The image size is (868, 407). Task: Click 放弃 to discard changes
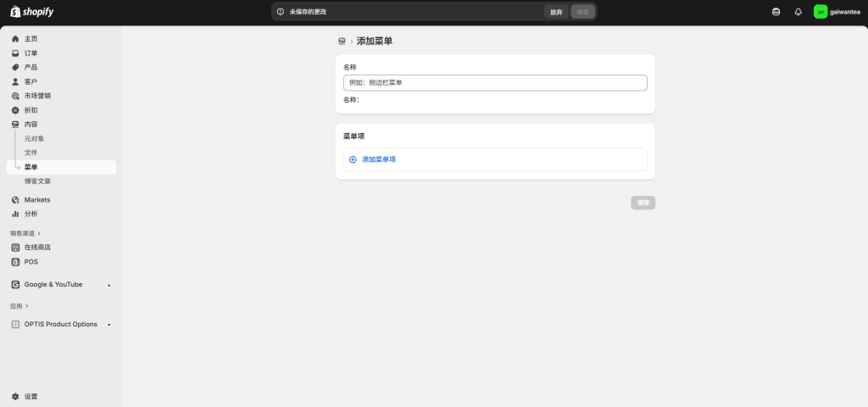point(556,12)
